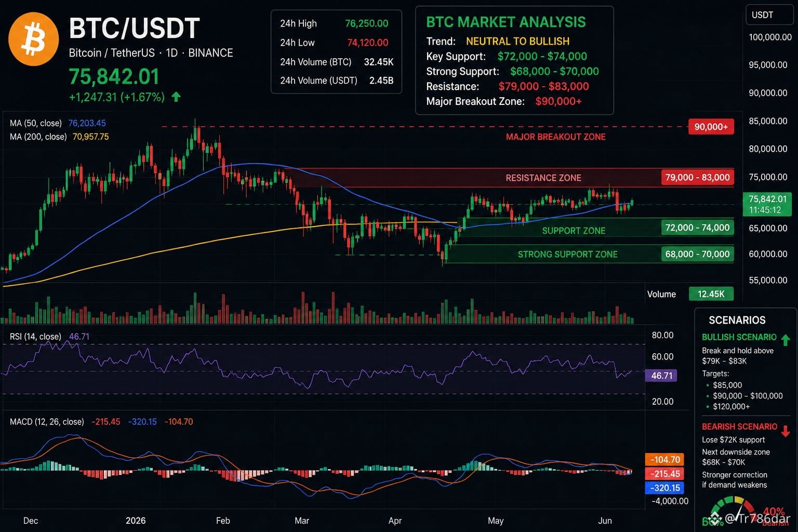This screenshot has width=798, height=532.
Task: Click Major Breakout Zone value '$90,000+'
Action: pos(558,101)
